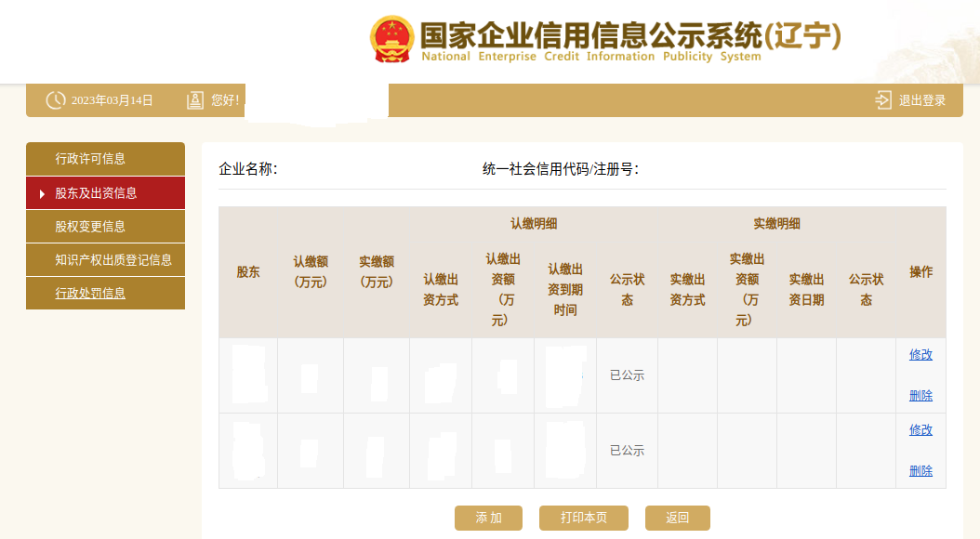Screen dimensions: 980x539
Task: Click the 打印本页 button
Action: coord(584,518)
